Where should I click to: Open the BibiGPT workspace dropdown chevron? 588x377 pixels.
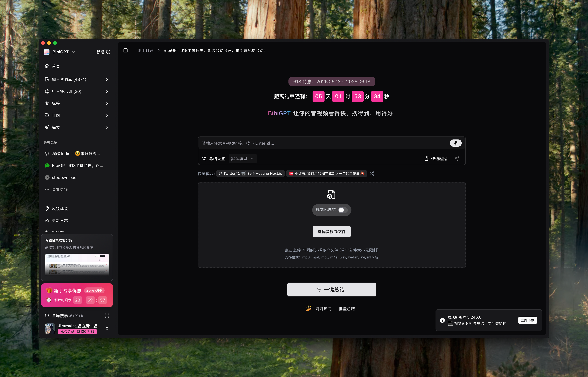coord(73,52)
